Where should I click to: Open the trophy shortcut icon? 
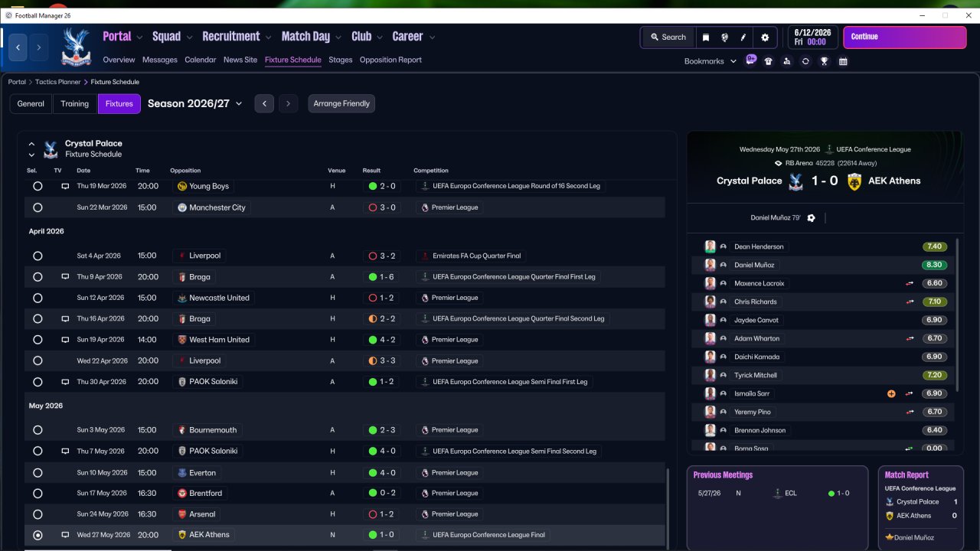(824, 61)
